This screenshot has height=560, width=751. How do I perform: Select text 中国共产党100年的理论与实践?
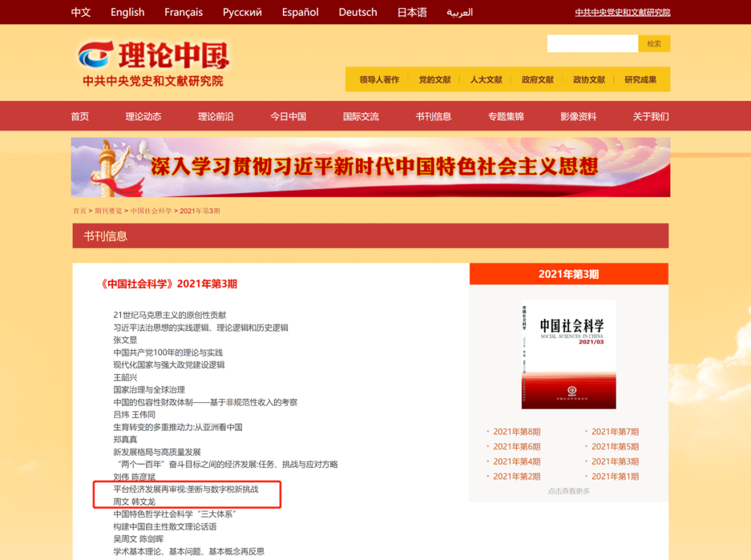coord(168,352)
